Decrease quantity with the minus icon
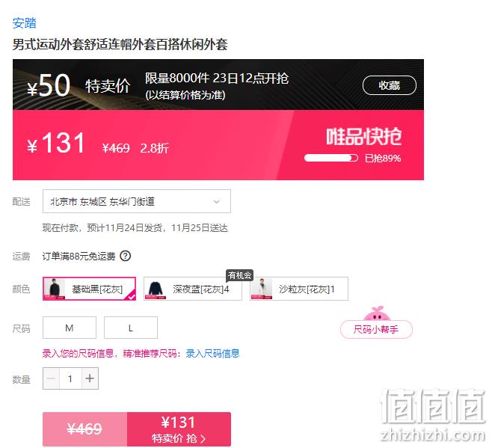The width and height of the screenshot is (492, 448). click(51, 378)
